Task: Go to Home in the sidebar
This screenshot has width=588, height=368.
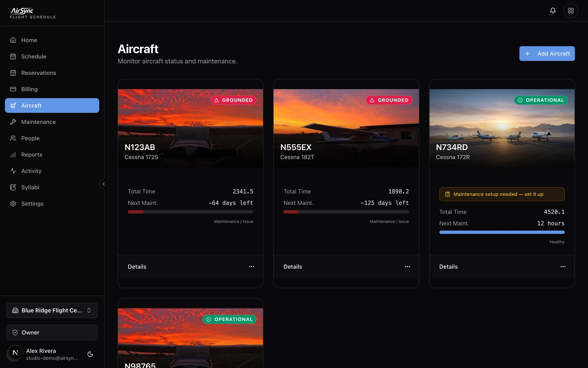Action: pos(52,40)
